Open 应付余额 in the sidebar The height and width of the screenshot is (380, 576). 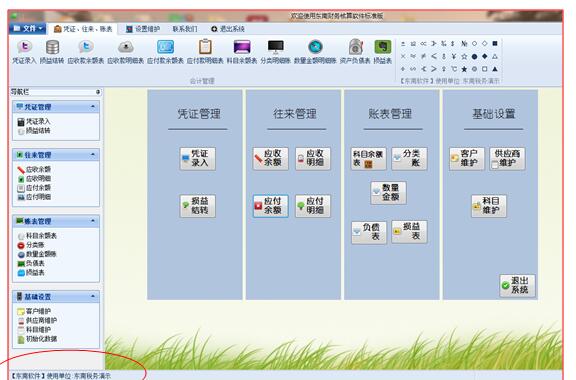click(34, 188)
